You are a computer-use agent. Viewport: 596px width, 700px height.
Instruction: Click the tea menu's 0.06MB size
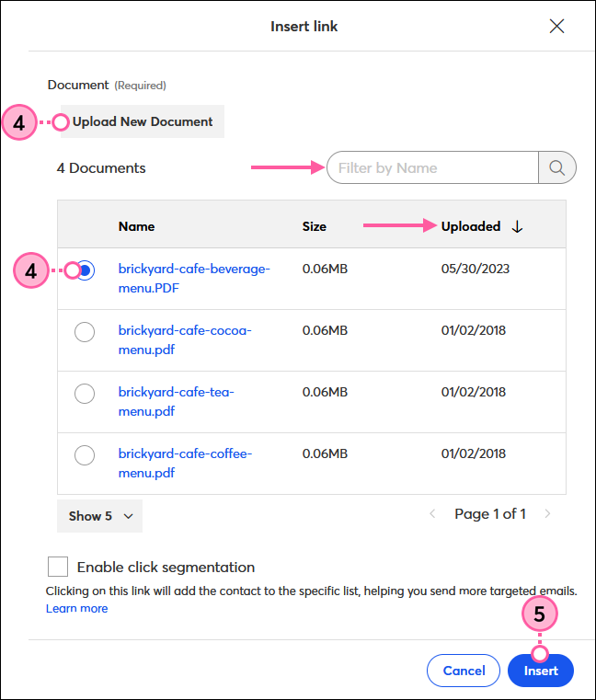tap(325, 392)
